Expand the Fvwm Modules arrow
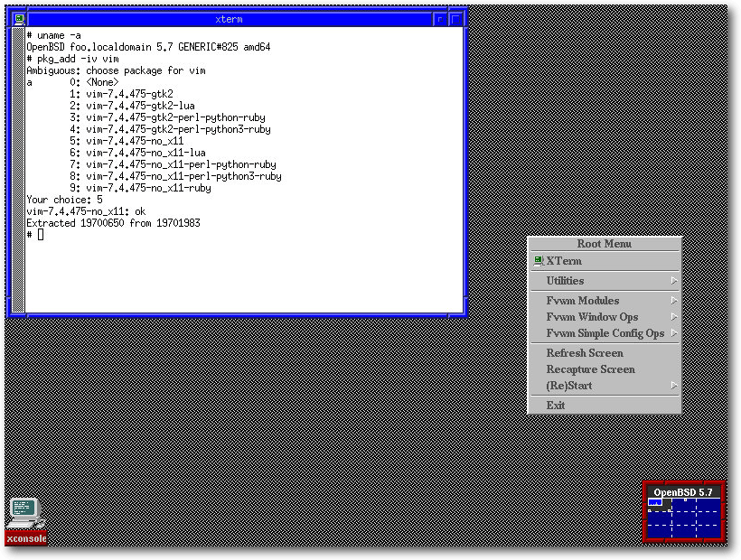The height and width of the screenshot is (560, 741). click(x=674, y=300)
